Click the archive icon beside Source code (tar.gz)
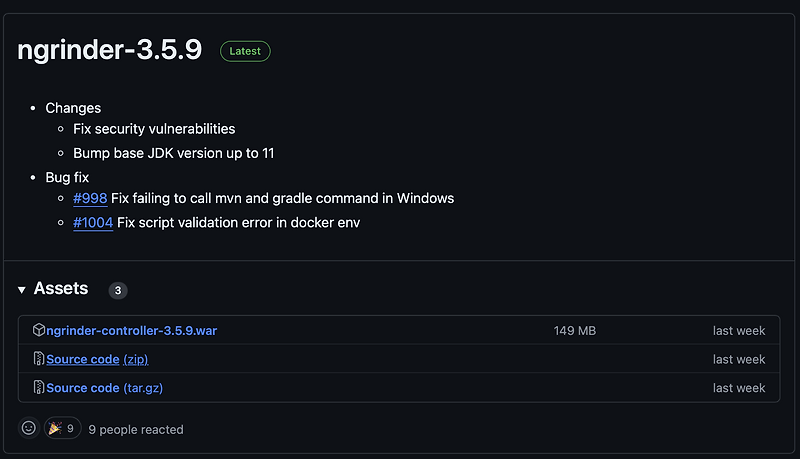This screenshot has width=800, height=459. tap(39, 388)
